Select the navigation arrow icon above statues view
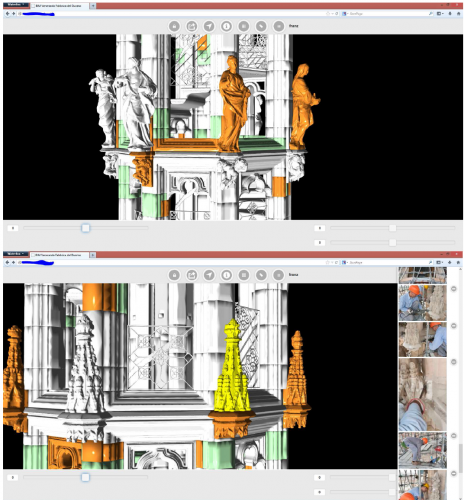 pyautogui.click(x=209, y=26)
